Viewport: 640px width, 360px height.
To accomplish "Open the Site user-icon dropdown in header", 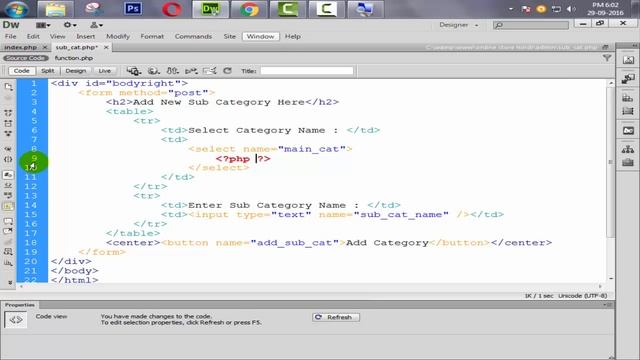I will [x=96, y=25].
